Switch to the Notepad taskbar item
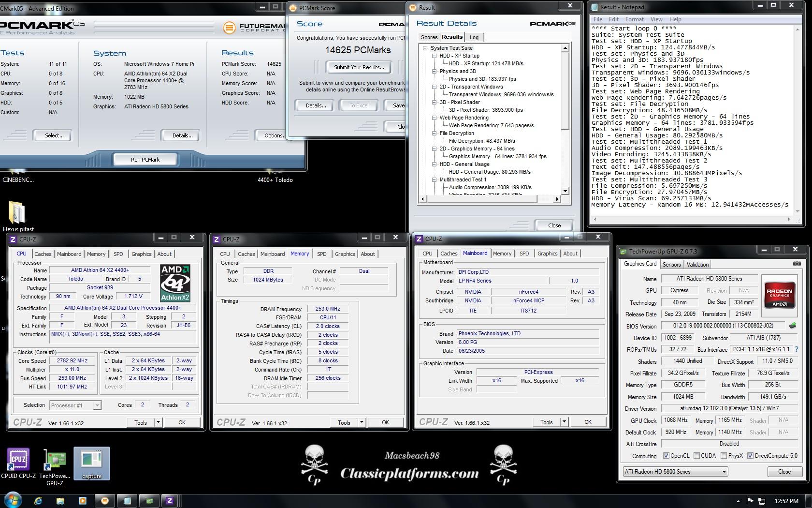The image size is (812, 508). 128,501
